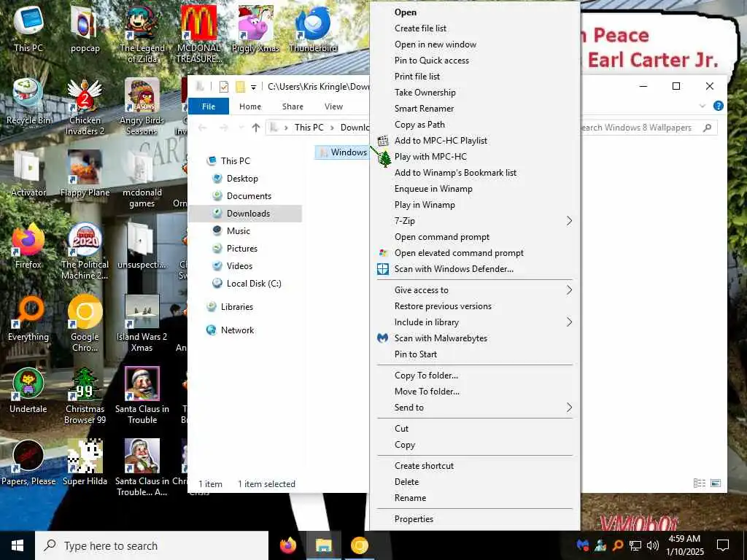Image resolution: width=747 pixels, height=560 pixels.
Task: Expand the Explorer ribbon chevron
Action: 703,106
